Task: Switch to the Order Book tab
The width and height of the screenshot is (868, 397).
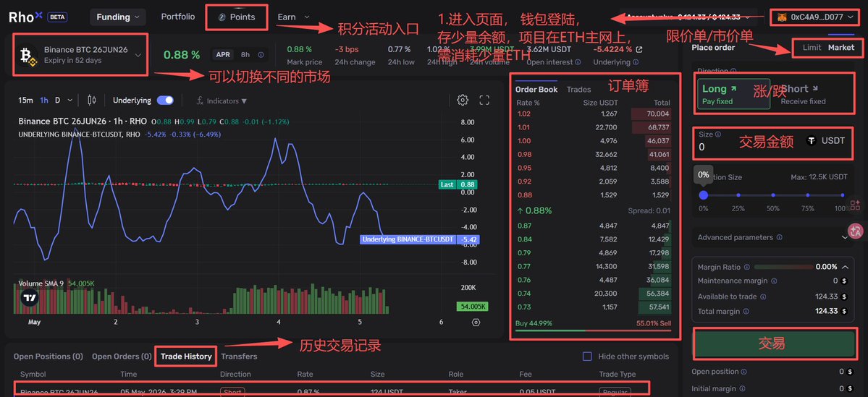Action: click(536, 89)
